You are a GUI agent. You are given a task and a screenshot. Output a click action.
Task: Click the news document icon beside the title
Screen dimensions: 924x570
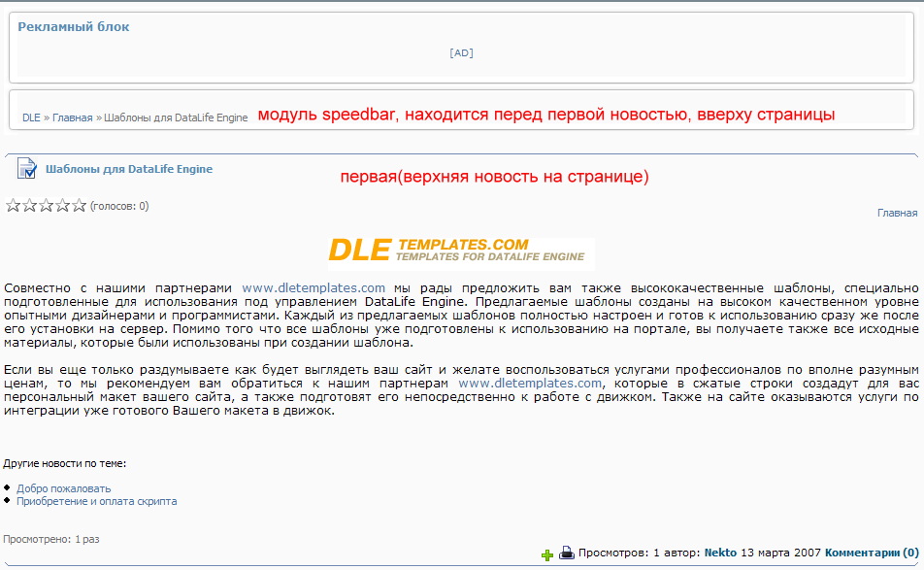point(26,169)
